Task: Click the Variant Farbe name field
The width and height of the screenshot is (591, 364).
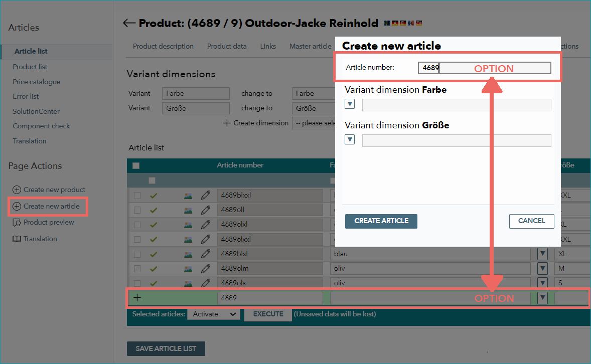Action: pos(196,93)
